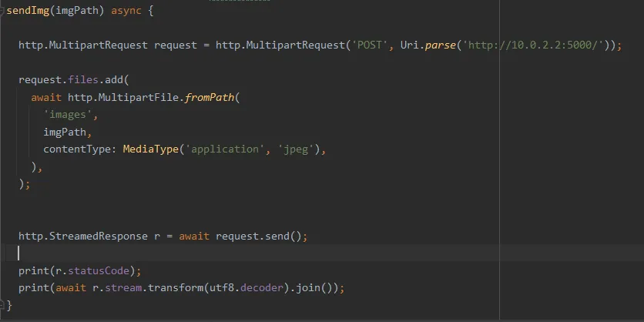Click the 'jpeg' string literal
Image resolution: width=644 pixels, height=322 pixels.
[296, 149]
